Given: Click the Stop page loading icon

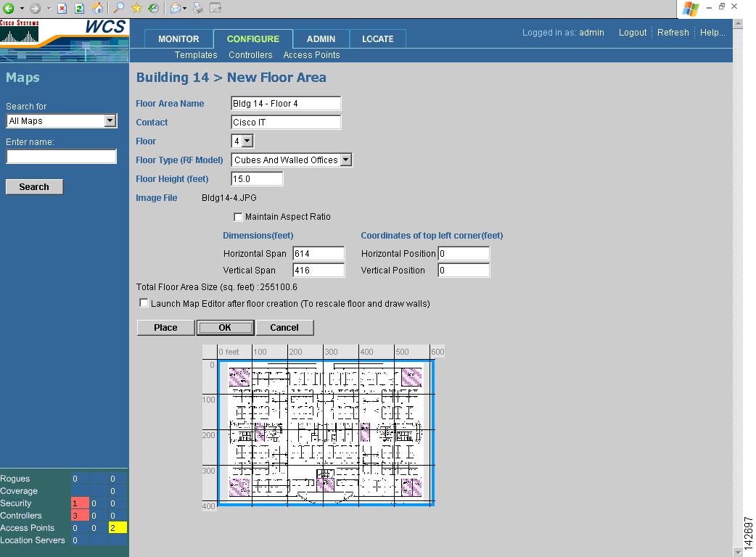Looking at the screenshot, I should click(x=62, y=8).
